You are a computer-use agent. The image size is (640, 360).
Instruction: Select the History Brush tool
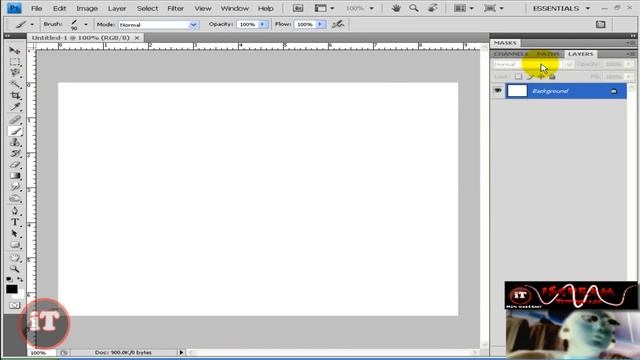[15, 154]
